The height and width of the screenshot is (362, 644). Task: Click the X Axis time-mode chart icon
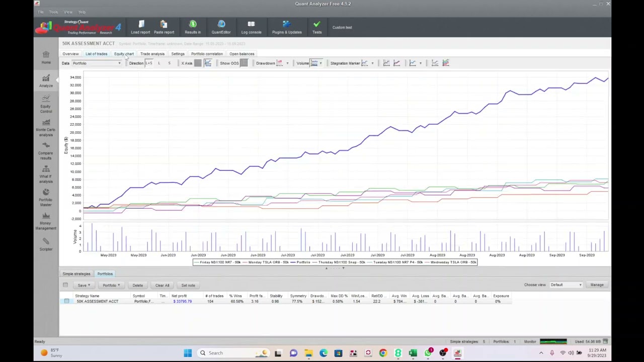[x=208, y=63]
